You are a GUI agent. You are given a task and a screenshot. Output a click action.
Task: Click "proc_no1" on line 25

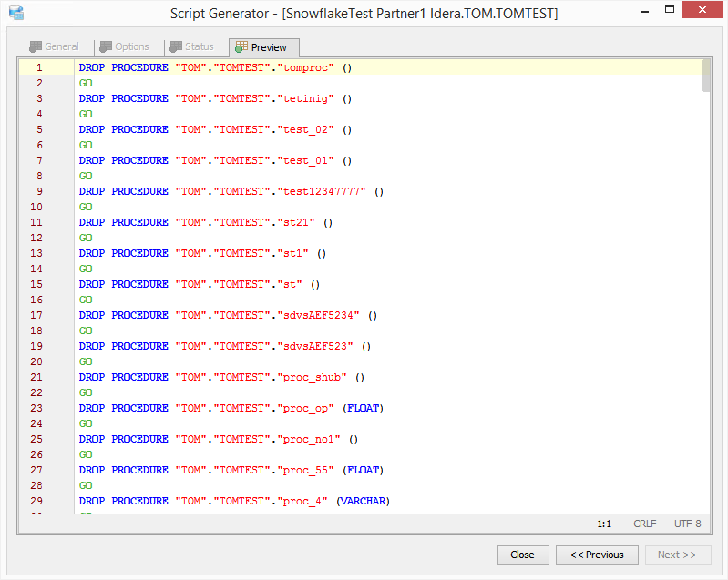click(309, 439)
